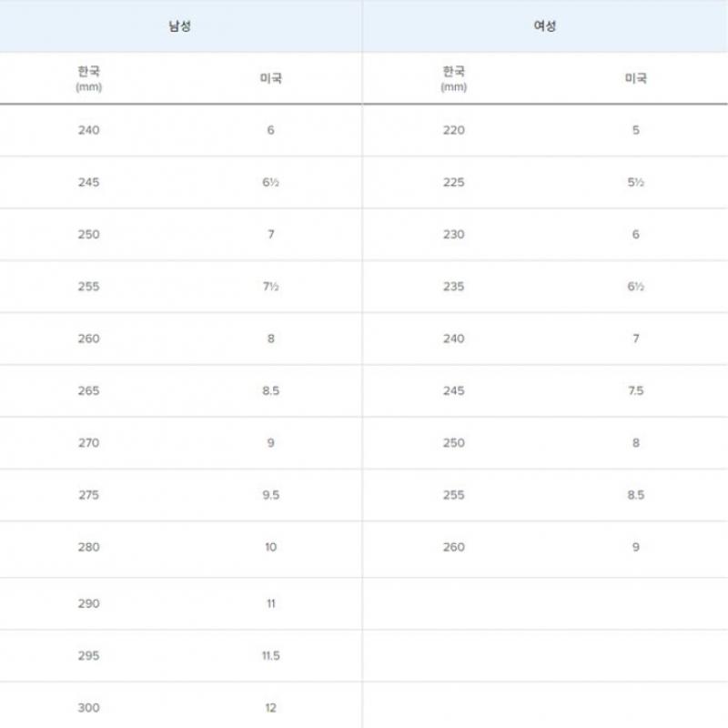Click men's Korean size 300 cell
728x728 pixels.
(x=89, y=708)
